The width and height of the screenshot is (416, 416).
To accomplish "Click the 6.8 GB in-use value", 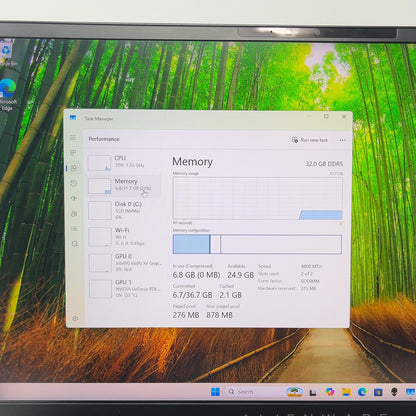I will pyautogui.click(x=196, y=275).
